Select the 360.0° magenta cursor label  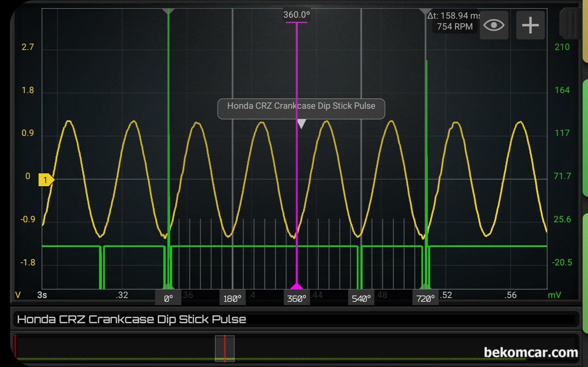tap(296, 15)
